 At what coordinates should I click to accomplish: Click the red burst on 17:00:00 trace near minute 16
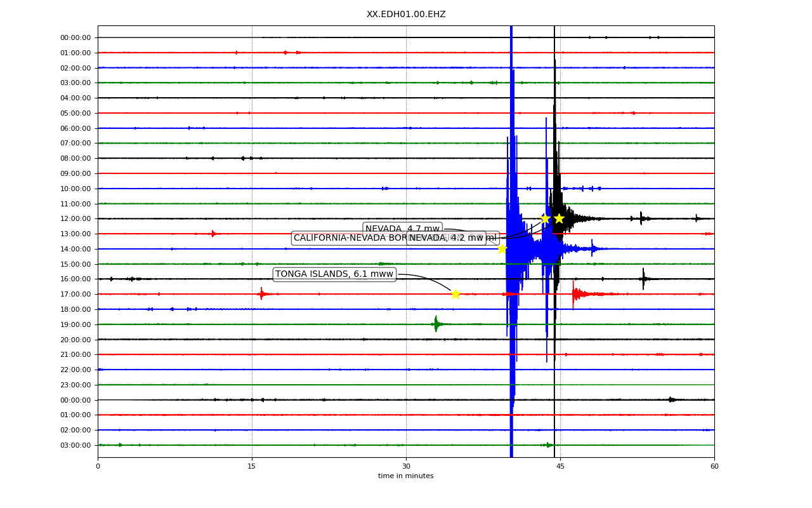click(x=261, y=293)
